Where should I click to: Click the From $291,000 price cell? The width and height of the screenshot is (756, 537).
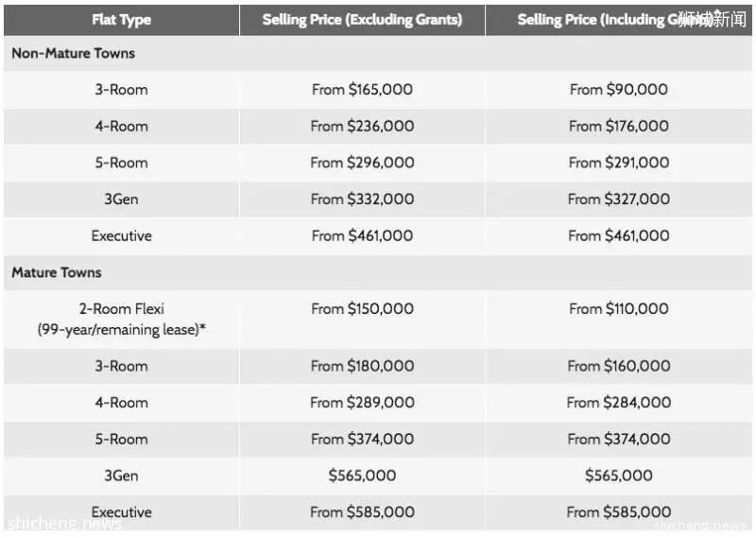(x=619, y=163)
